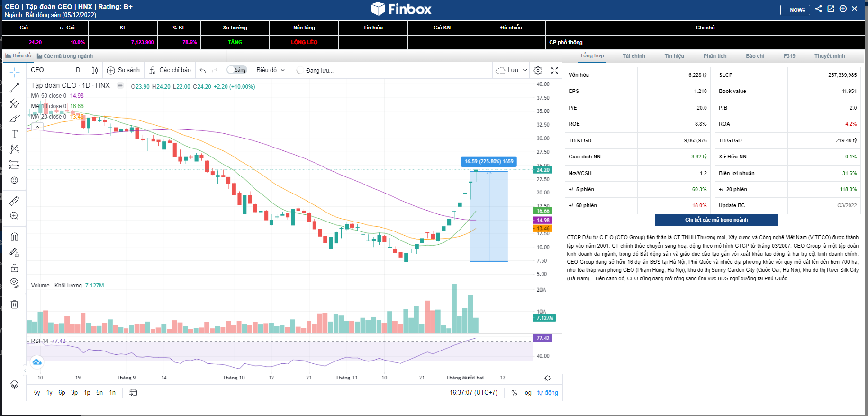Set chart range to 5n
868x416 pixels.
[99, 393]
